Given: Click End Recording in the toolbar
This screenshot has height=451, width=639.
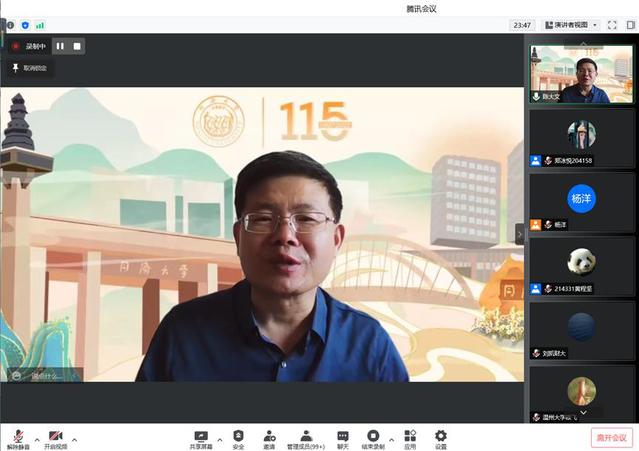Looking at the screenshot, I should point(373,439).
